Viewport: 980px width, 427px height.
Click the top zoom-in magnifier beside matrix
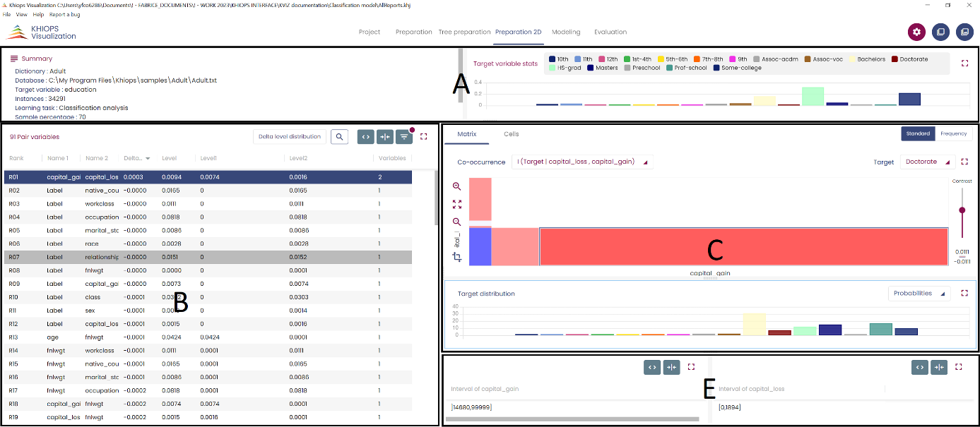coord(457,186)
